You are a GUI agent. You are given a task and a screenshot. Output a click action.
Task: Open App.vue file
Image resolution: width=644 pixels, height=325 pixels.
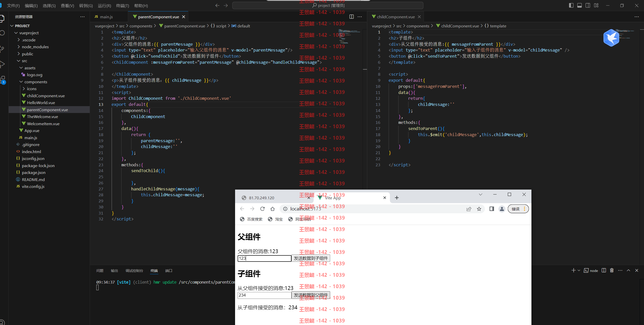[x=32, y=131]
